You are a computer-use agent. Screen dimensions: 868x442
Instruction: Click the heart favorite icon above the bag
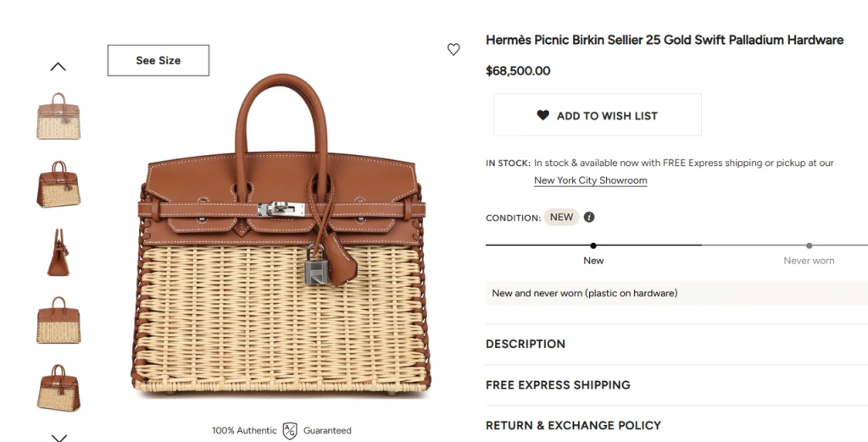coord(453,50)
